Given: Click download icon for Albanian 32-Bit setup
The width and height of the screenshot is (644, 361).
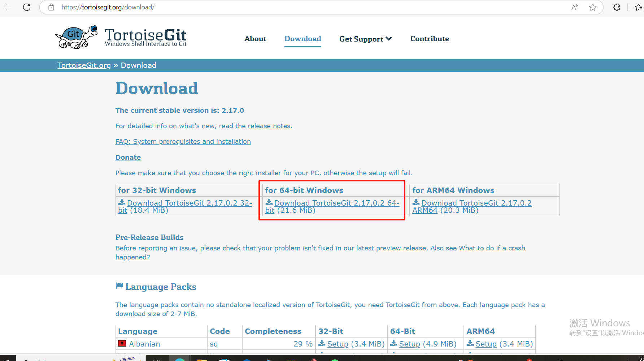Looking at the screenshot, I should [322, 343].
